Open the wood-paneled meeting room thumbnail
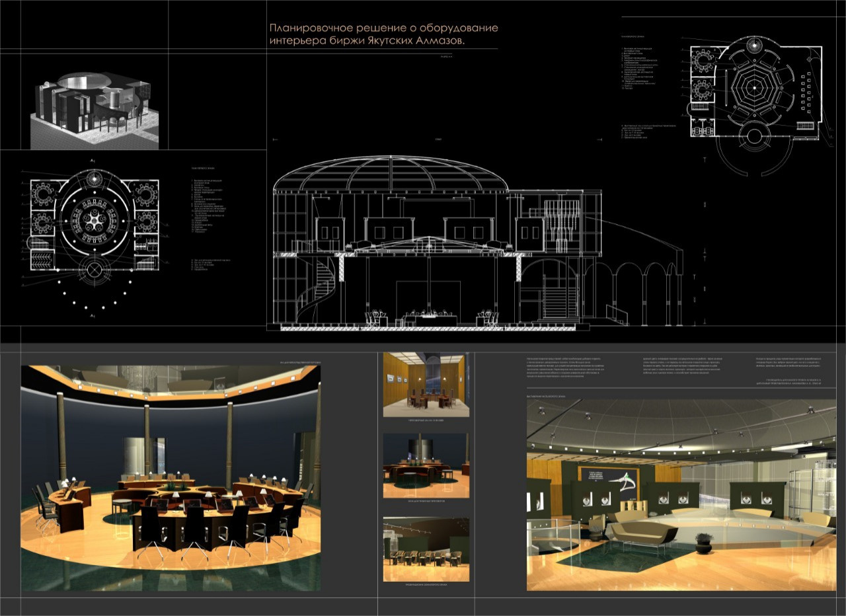The image size is (846, 616). click(x=426, y=385)
